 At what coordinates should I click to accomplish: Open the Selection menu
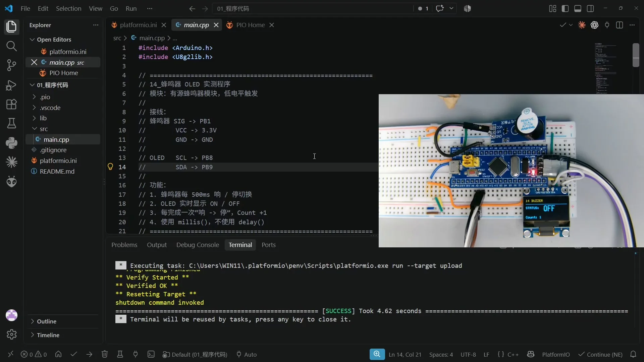pos(68,8)
